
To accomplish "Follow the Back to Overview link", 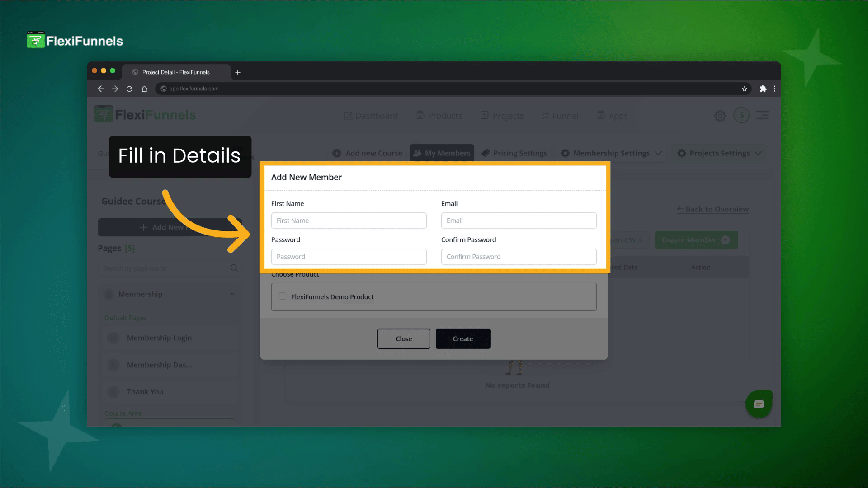I will (712, 209).
